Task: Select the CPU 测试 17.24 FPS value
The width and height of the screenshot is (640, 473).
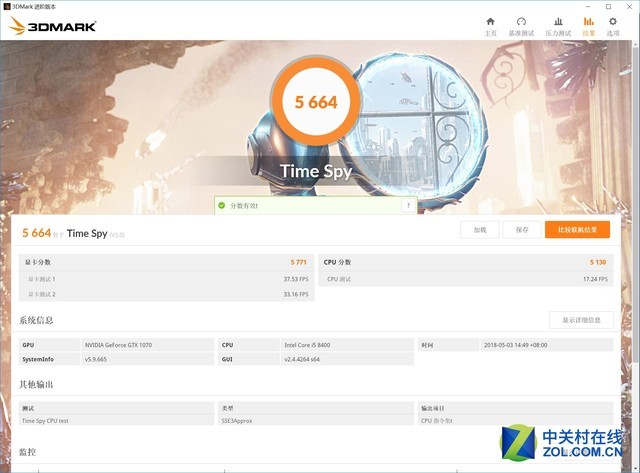Action: pyautogui.click(x=595, y=279)
